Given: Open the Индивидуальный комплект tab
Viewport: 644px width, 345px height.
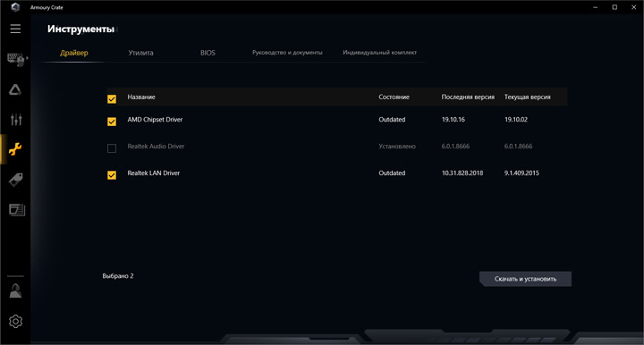Looking at the screenshot, I should [379, 53].
